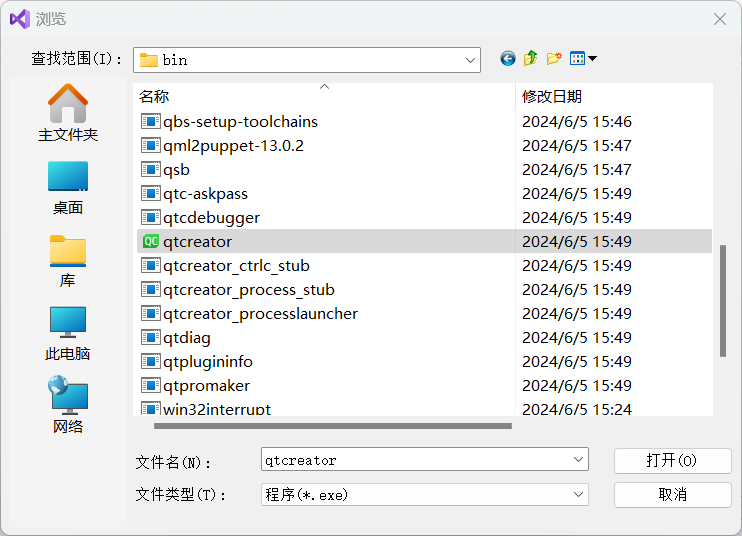The image size is (742, 536).
Task: Expand the bin look-in location dropdown
Action: 470,60
